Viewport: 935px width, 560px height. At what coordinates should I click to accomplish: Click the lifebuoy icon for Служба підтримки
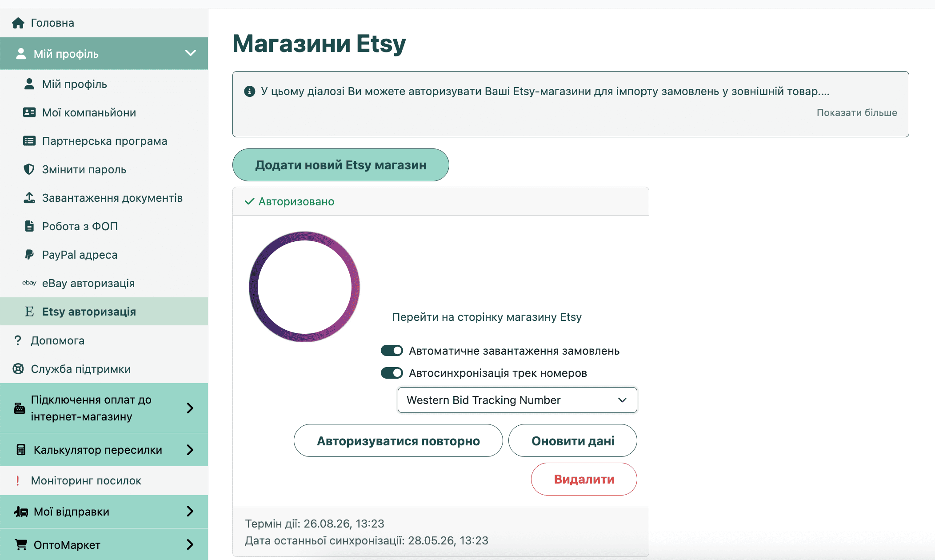point(18,369)
